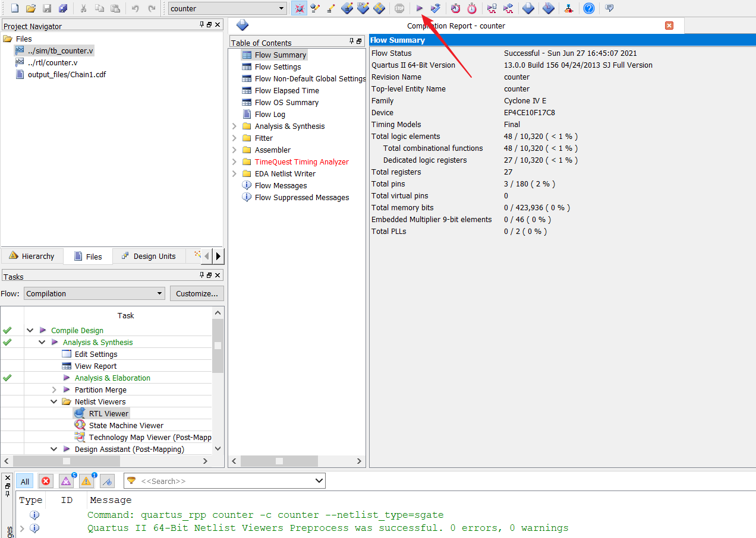Open Technology Map Viewer (Post-Mapping)
Image resolution: width=756 pixels, height=538 pixels.
click(150, 437)
